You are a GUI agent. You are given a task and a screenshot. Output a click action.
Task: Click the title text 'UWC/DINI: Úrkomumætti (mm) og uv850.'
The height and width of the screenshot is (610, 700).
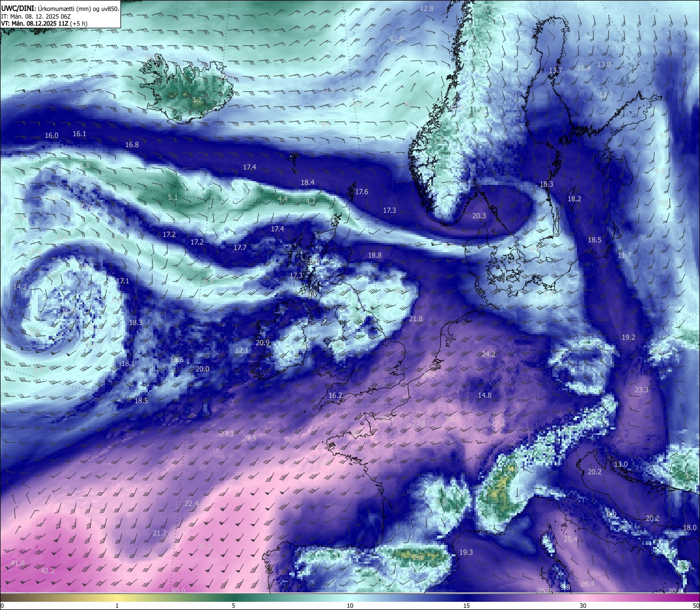pyautogui.click(x=60, y=9)
